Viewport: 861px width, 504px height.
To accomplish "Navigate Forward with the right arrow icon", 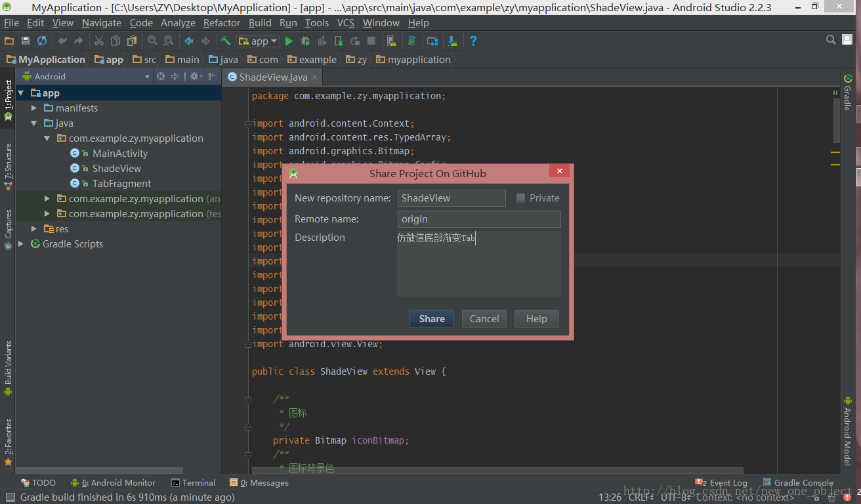I will (205, 41).
